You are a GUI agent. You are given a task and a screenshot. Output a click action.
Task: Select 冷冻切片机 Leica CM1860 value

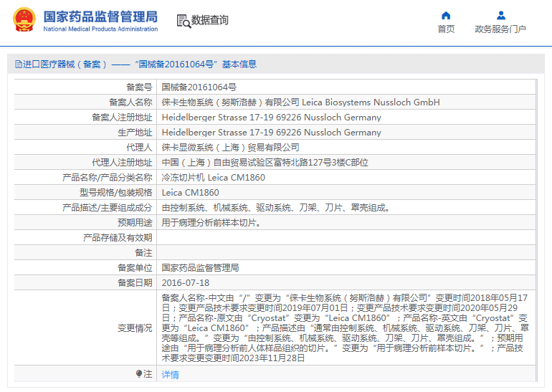point(214,177)
